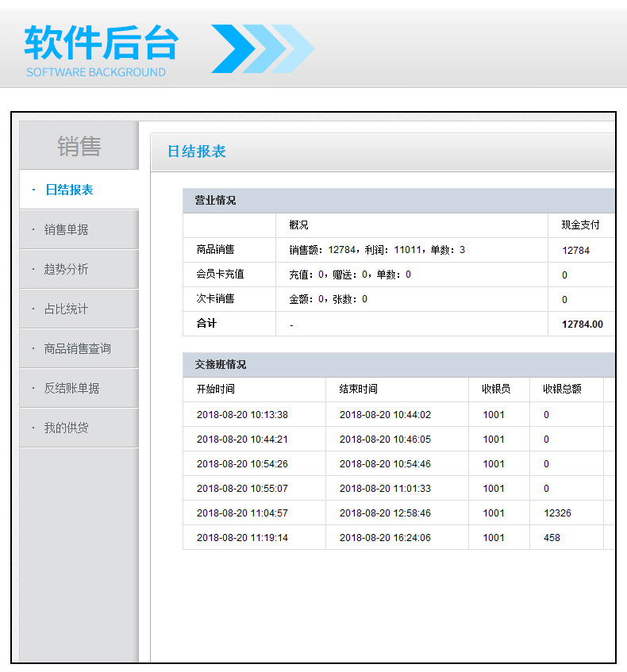Image resolution: width=627 pixels, height=672 pixels.
Task: Click cashier 1001 in the 16:24:06 row
Action: [494, 537]
